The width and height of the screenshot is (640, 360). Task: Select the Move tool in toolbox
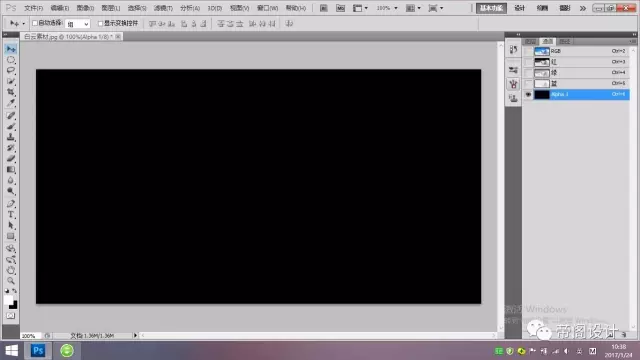click(11, 49)
